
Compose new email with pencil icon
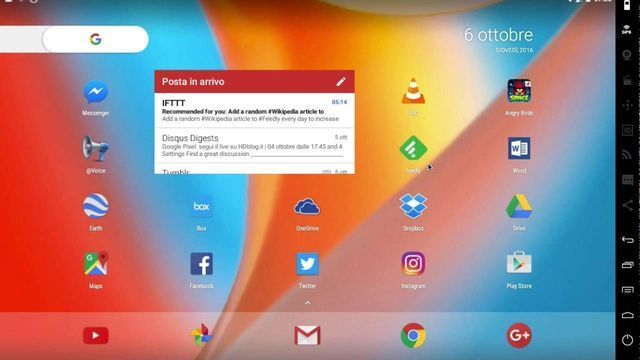tap(341, 82)
